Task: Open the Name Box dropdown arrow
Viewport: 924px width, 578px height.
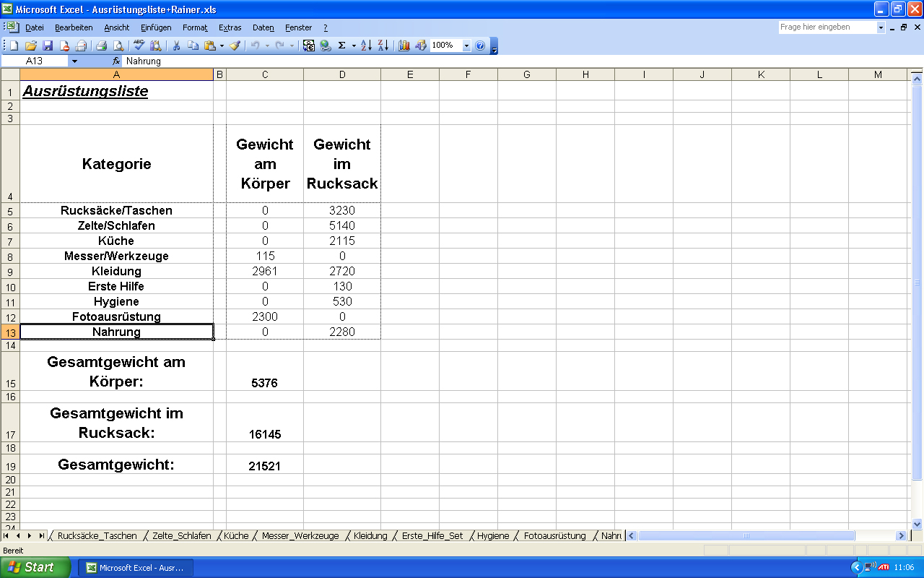Action: (74, 61)
